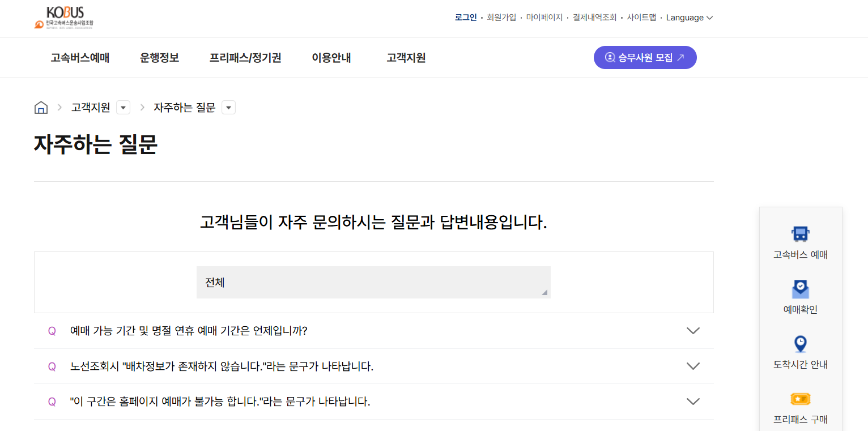Open the 마이페이지 link

point(544,18)
